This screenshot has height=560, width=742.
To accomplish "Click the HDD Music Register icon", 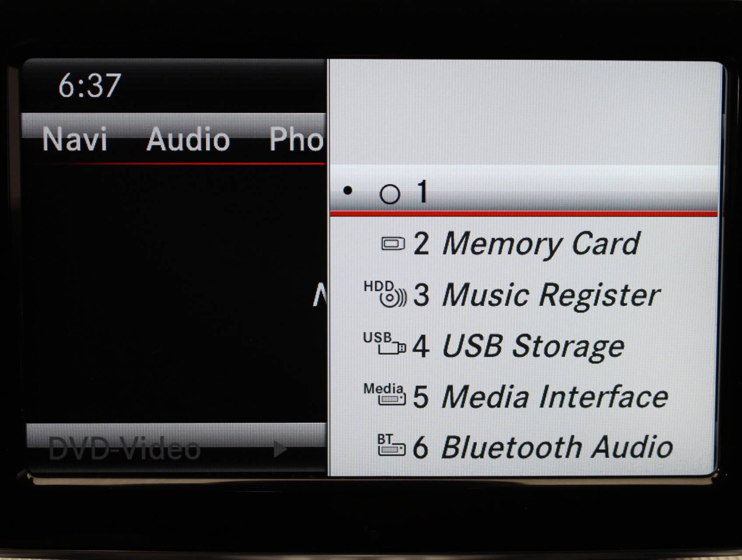I will coord(385,294).
